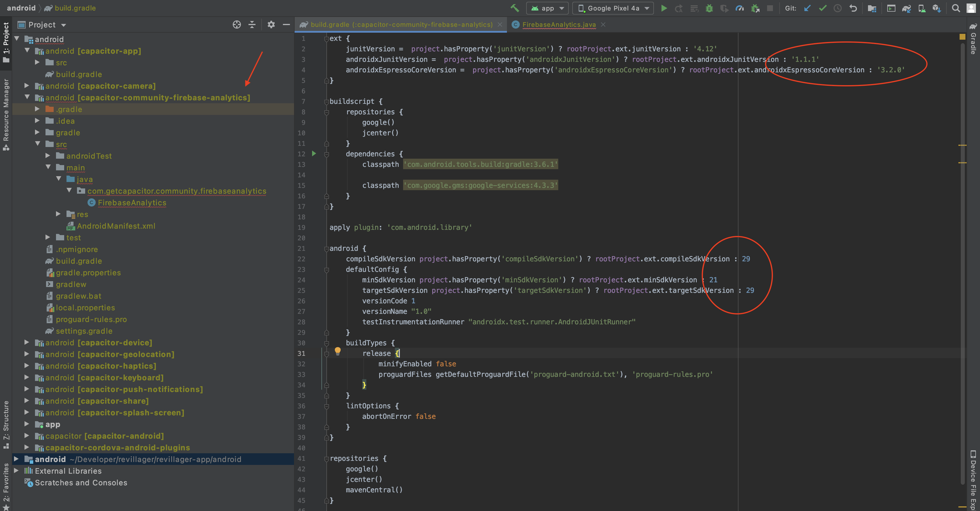980x511 pixels.
Task: Run the app with the green play icon
Action: tap(664, 8)
